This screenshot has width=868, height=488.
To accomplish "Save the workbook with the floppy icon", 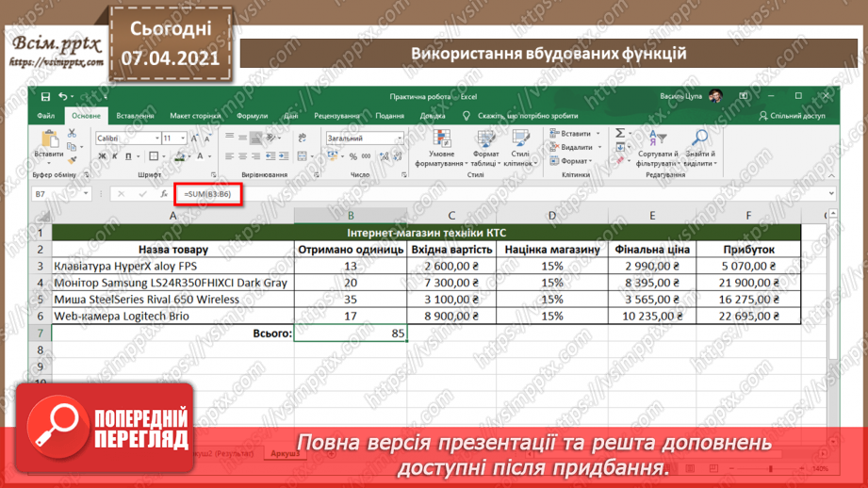I will pyautogui.click(x=45, y=96).
